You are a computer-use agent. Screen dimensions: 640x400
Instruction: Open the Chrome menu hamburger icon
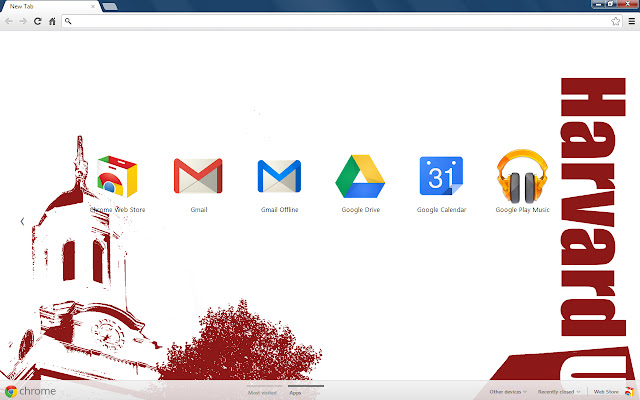[631, 21]
